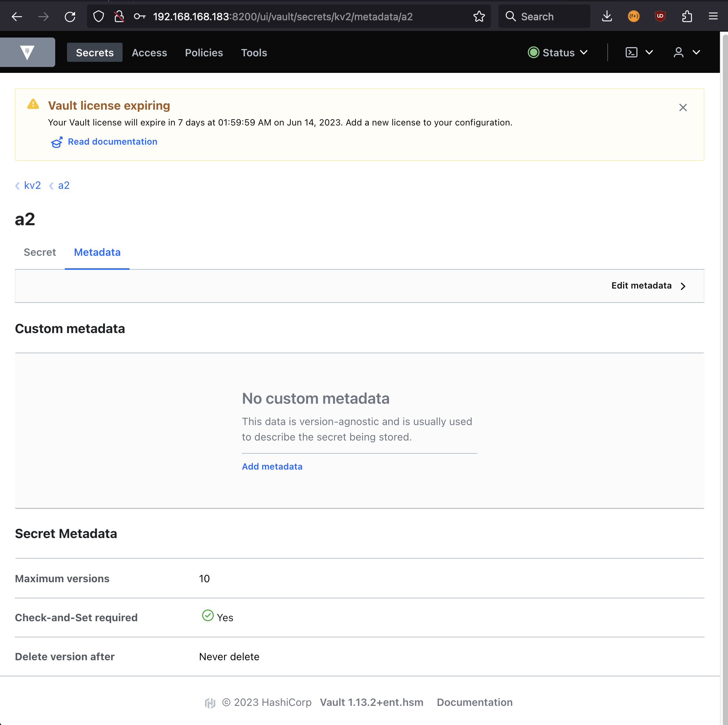Click the user account icon

point(679,52)
